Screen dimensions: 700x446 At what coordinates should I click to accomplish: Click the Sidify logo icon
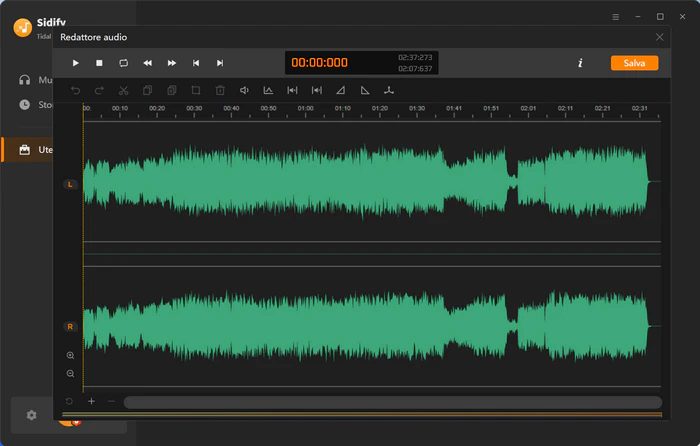(23, 27)
